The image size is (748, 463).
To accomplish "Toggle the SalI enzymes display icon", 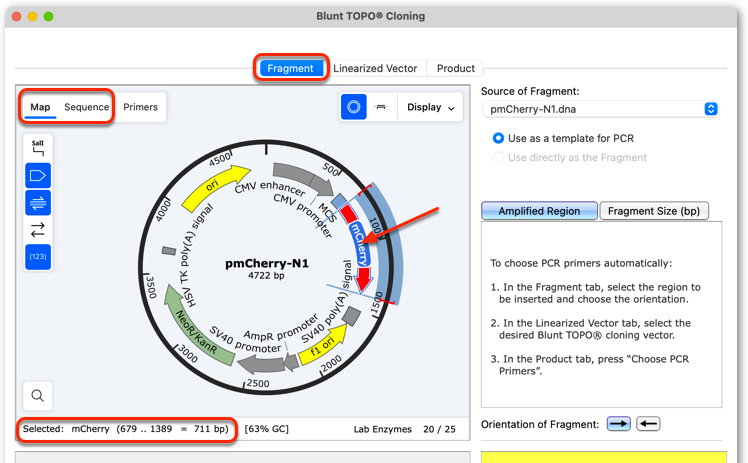I will pyautogui.click(x=38, y=148).
